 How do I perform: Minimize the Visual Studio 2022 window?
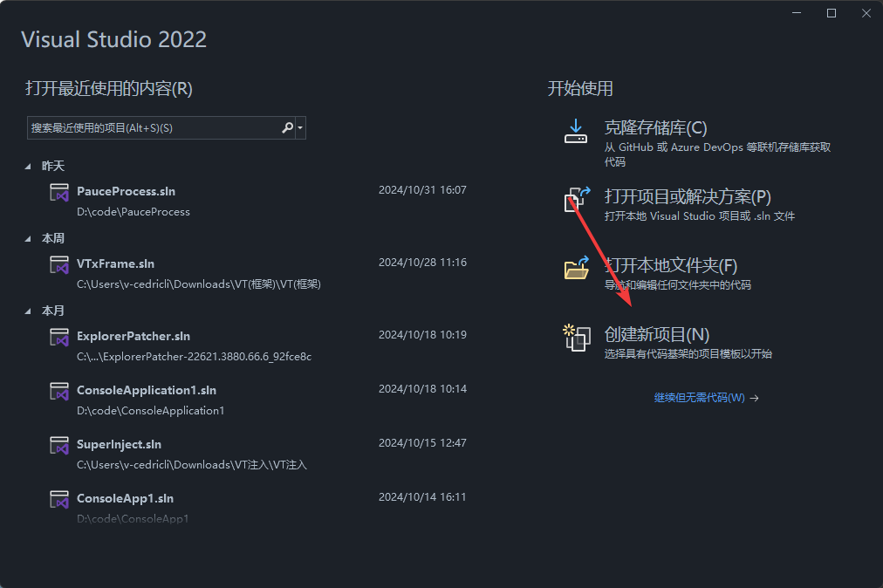tap(797, 13)
